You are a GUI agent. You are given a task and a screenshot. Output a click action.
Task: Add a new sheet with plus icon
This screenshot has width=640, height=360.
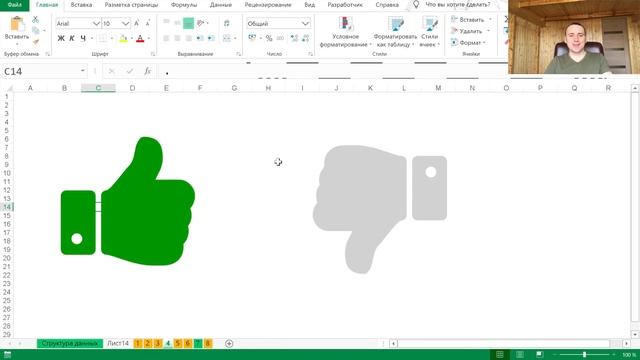pos(229,344)
